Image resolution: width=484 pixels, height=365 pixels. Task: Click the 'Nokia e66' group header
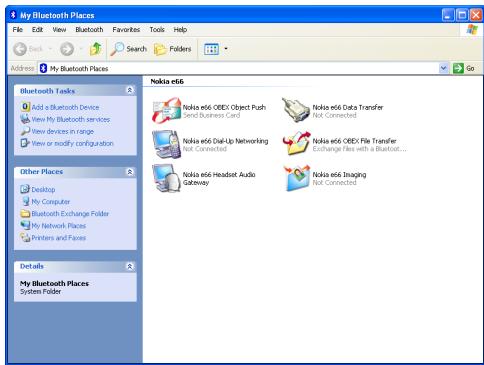(x=167, y=81)
